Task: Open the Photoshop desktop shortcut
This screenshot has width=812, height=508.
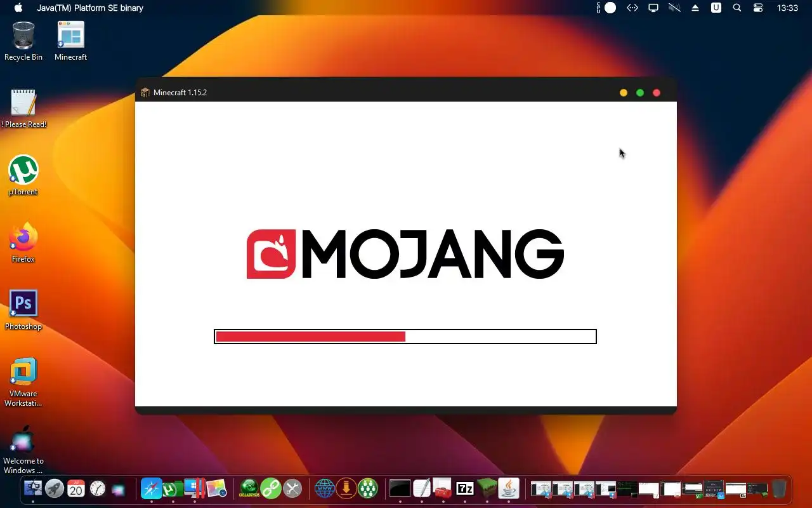Action: tap(23, 310)
